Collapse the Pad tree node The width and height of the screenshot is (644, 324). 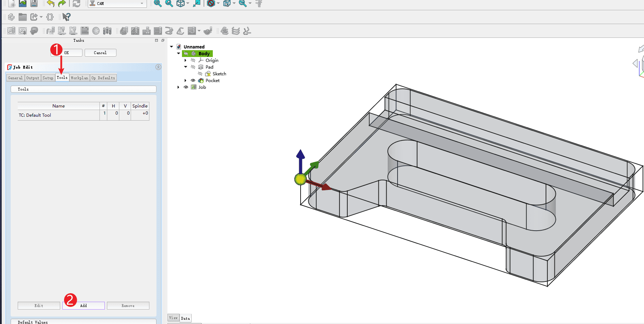[x=186, y=67]
